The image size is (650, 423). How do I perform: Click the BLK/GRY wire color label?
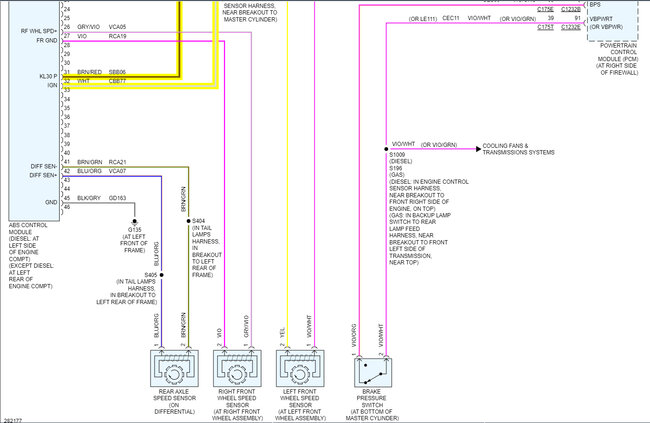tap(89, 198)
